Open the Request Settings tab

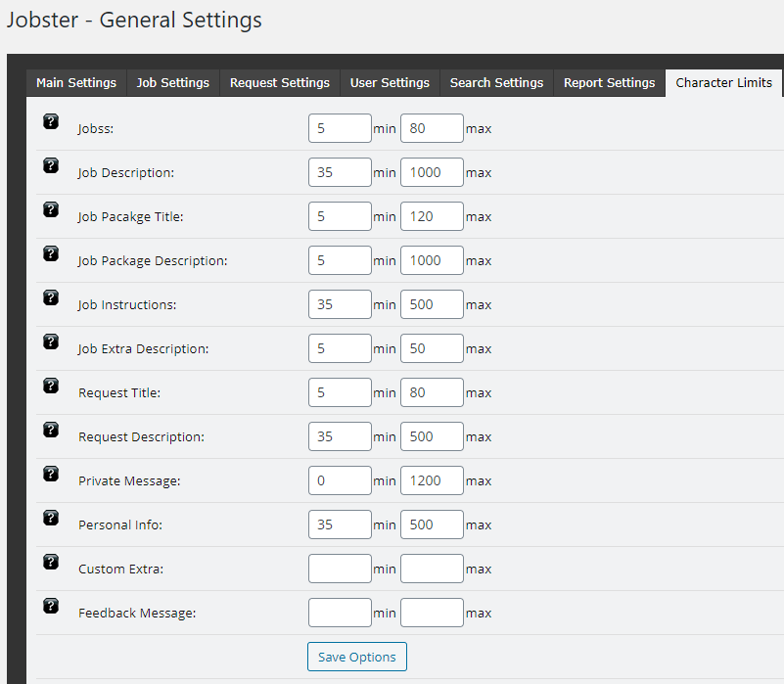click(280, 83)
